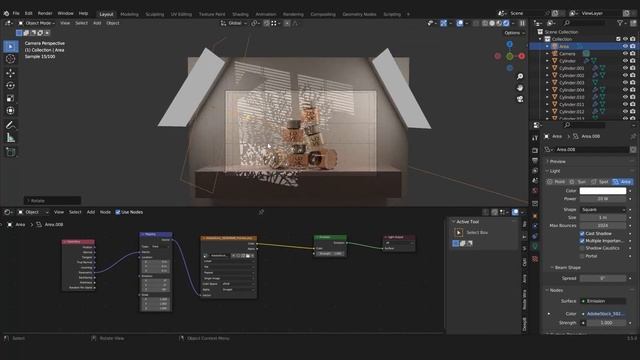Switch to solid viewport shading
640x360 pixels.
(x=492, y=23)
